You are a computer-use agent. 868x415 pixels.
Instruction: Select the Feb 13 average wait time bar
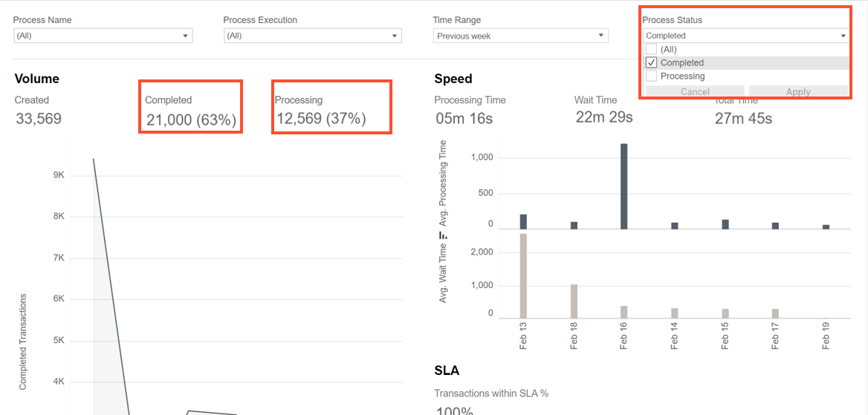[523, 275]
